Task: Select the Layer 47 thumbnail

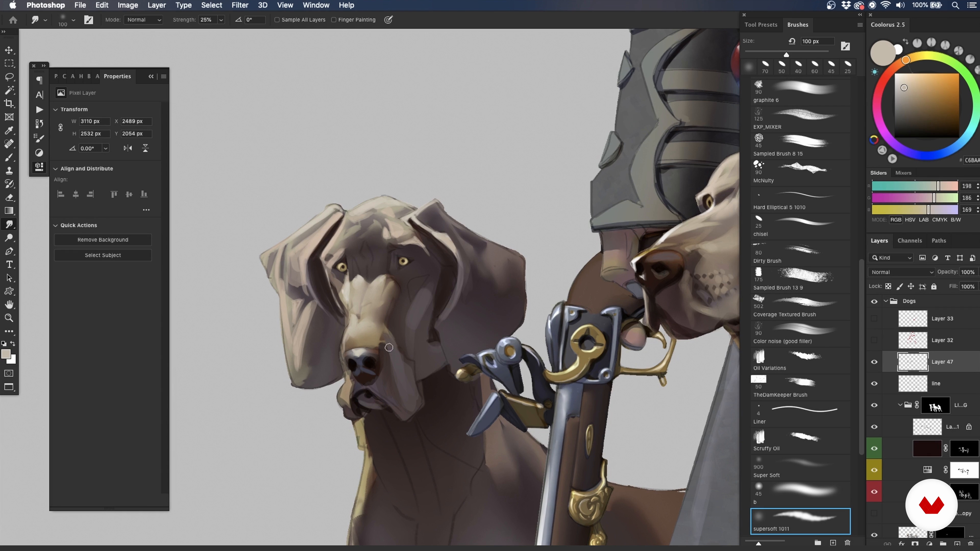Action: click(913, 362)
